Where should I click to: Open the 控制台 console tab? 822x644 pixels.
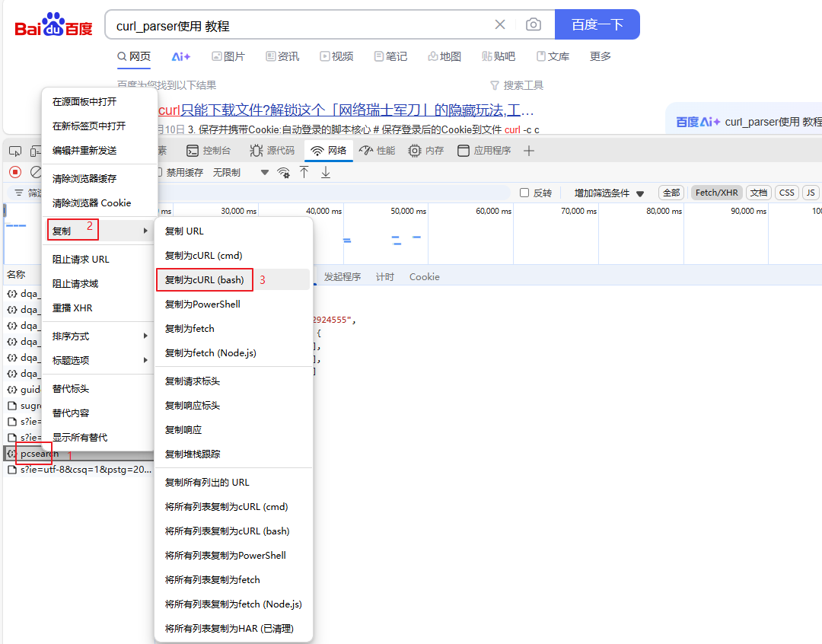209,151
